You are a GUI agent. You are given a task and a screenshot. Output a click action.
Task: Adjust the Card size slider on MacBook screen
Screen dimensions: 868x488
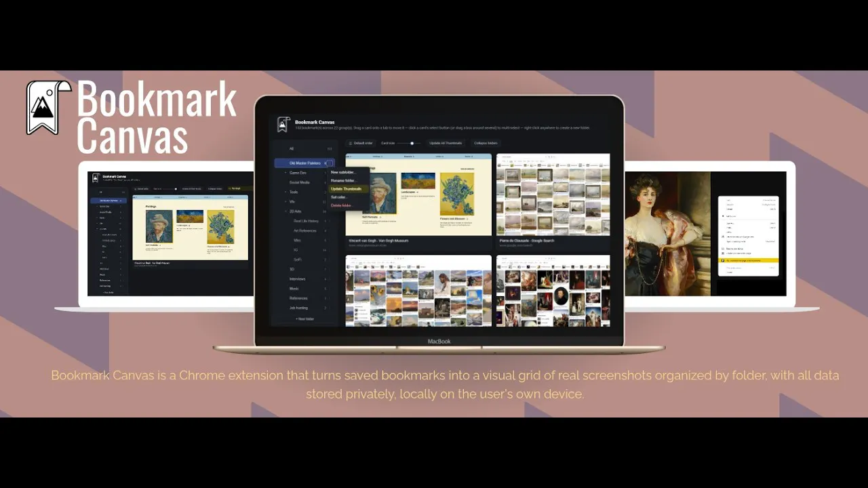click(410, 143)
